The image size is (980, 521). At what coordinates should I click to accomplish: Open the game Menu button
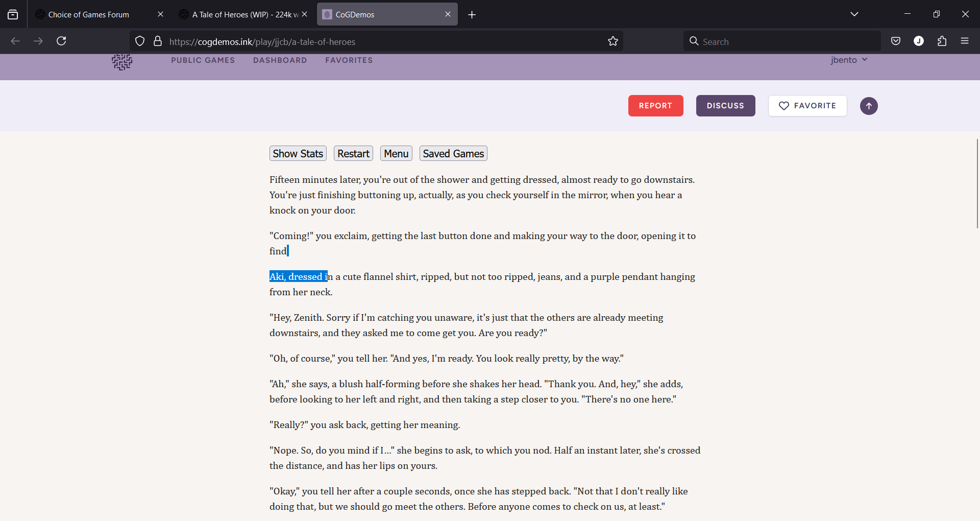pos(396,153)
